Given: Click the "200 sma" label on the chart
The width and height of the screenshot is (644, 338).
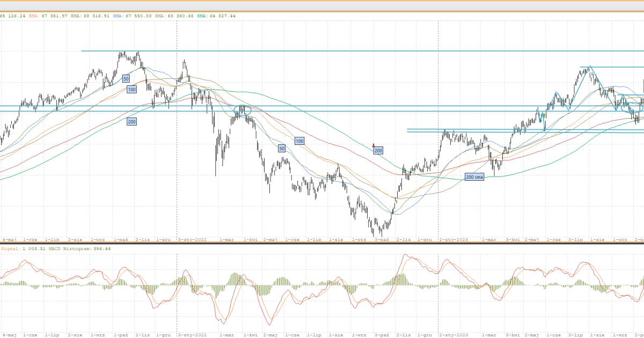Looking at the screenshot, I should coord(474,177).
